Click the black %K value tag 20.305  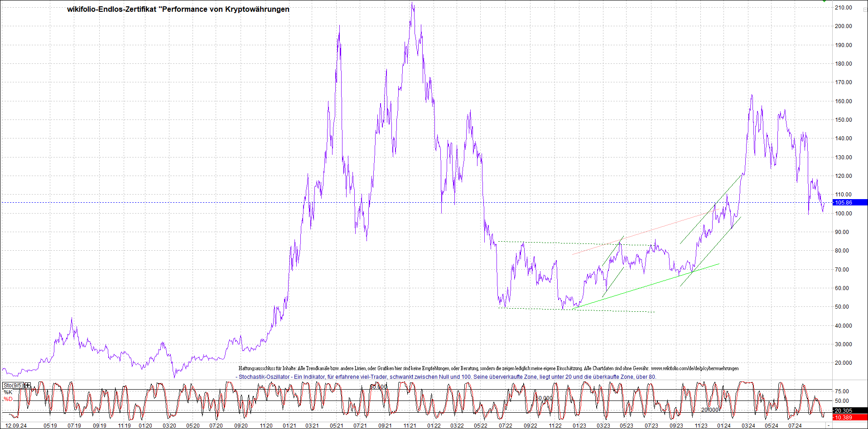[850, 411]
